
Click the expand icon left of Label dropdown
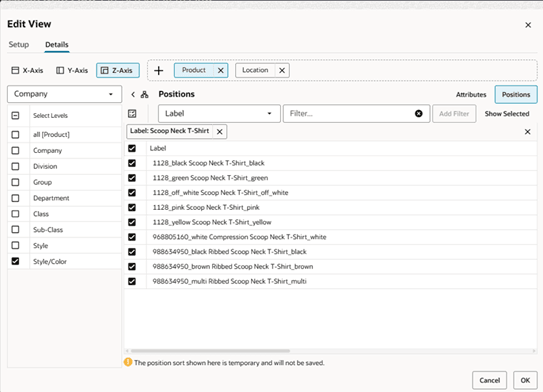[x=132, y=114]
